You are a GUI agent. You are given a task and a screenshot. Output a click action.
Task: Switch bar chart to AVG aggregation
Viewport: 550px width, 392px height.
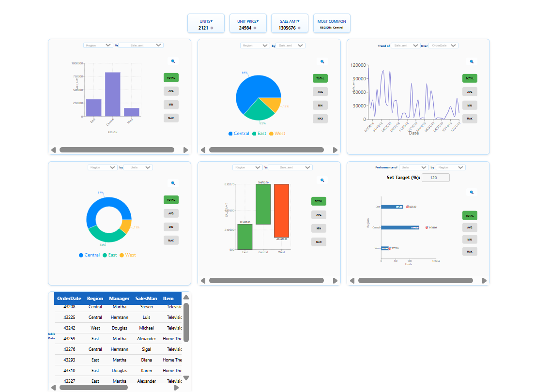(x=171, y=91)
